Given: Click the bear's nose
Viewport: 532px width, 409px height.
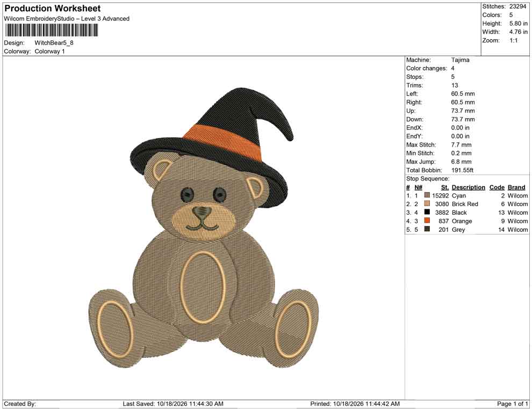Looking at the screenshot, I should coord(202,213).
